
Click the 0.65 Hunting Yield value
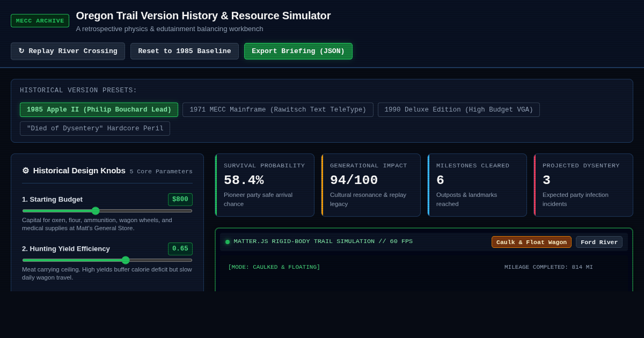[x=180, y=249]
